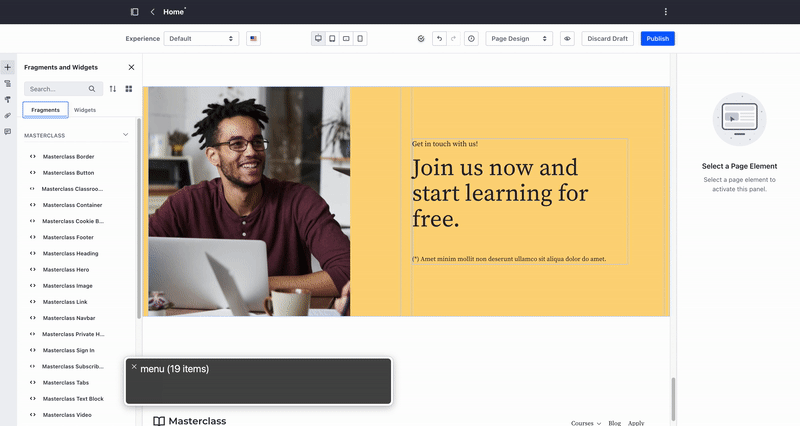Close the Fragments and Widgets panel
Screen dimensions: 800x426
click(131, 67)
